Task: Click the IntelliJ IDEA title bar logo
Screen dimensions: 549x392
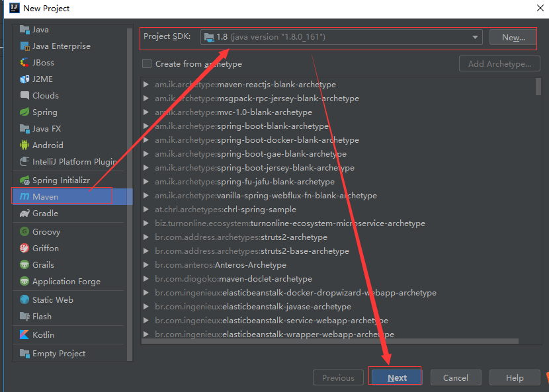Action: [x=15, y=8]
